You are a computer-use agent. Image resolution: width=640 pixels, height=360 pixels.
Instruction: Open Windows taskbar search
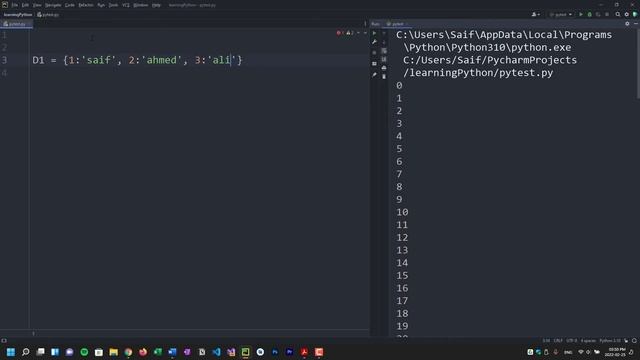[x=25, y=352]
